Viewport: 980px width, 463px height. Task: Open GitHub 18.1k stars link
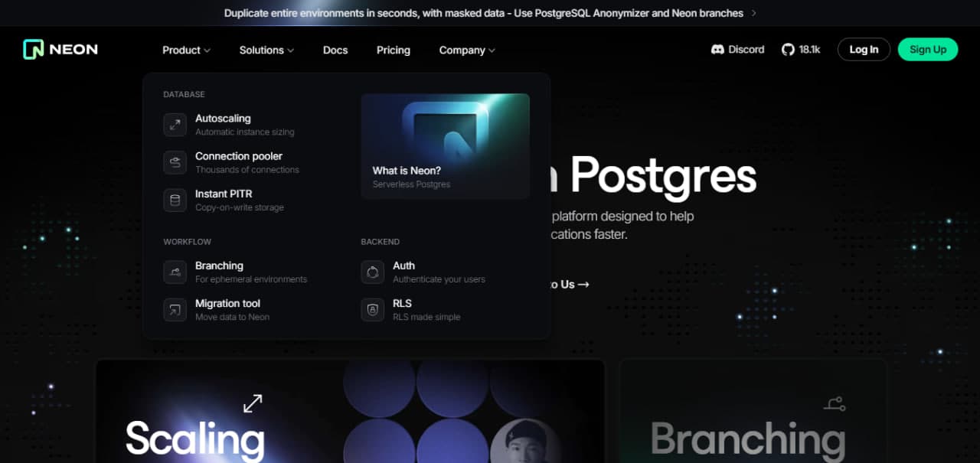(801, 50)
